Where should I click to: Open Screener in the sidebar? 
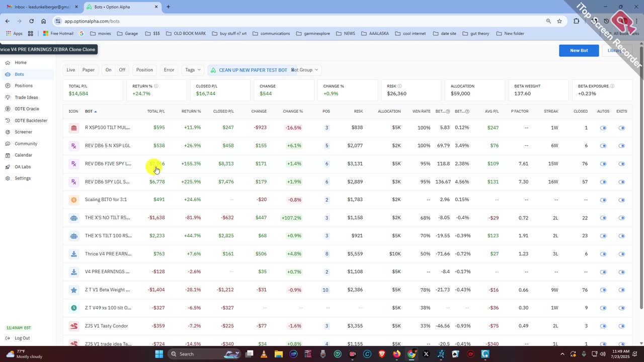[x=23, y=132]
